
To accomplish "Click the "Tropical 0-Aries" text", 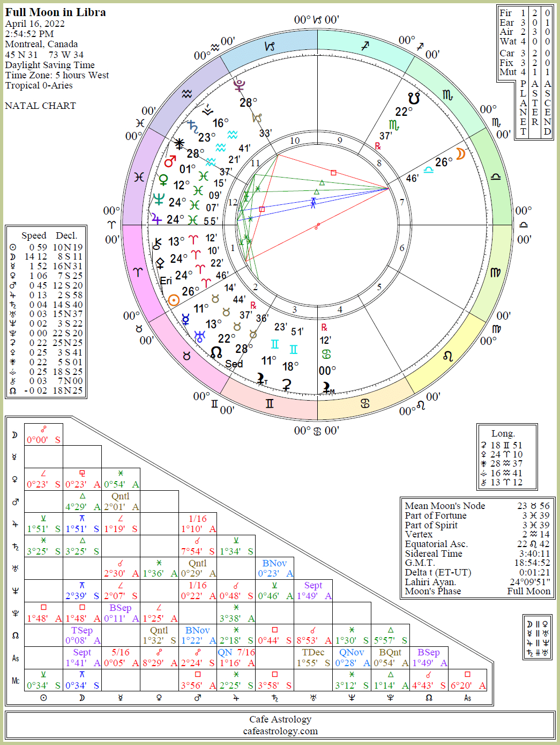I will click(x=39, y=85).
